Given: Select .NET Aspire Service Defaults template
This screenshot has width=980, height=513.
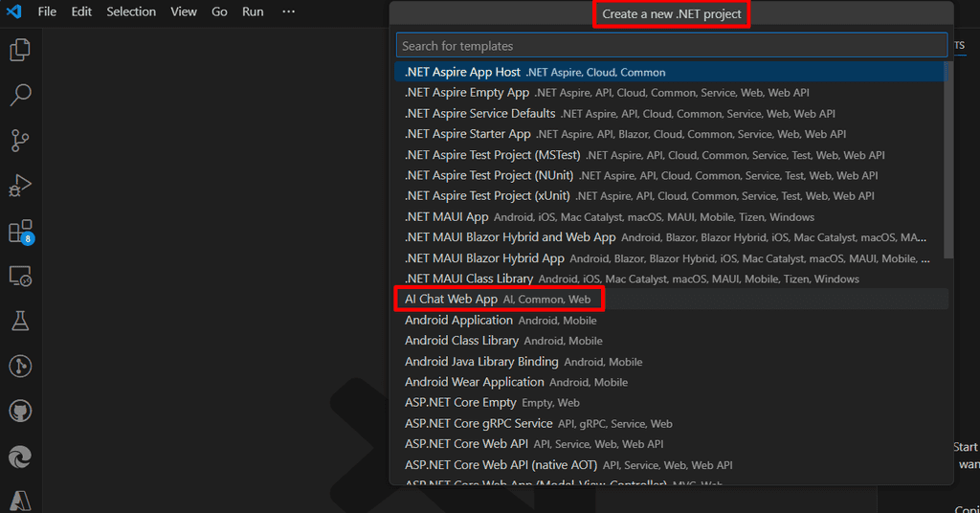Looking at the screenshot, I should [671, 113].
